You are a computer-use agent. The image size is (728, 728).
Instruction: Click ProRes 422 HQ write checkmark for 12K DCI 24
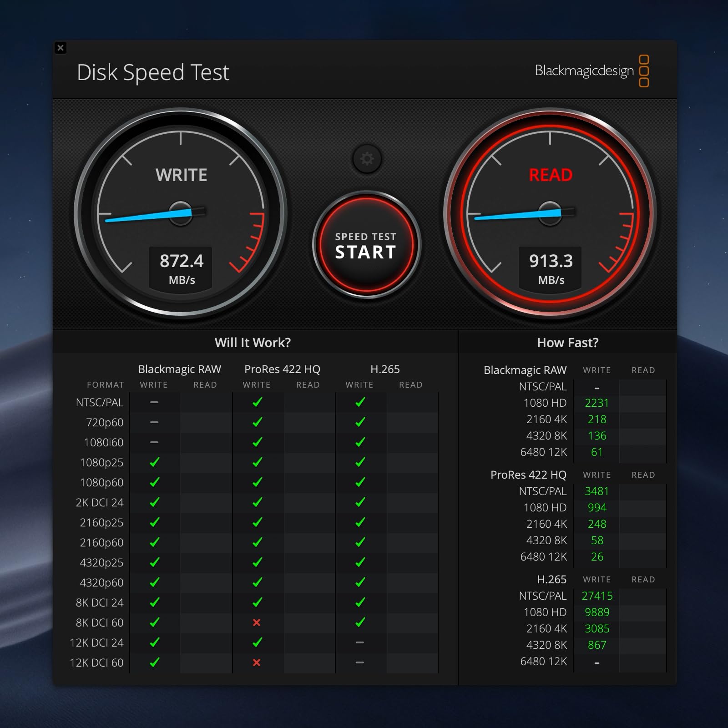(258, 642)
